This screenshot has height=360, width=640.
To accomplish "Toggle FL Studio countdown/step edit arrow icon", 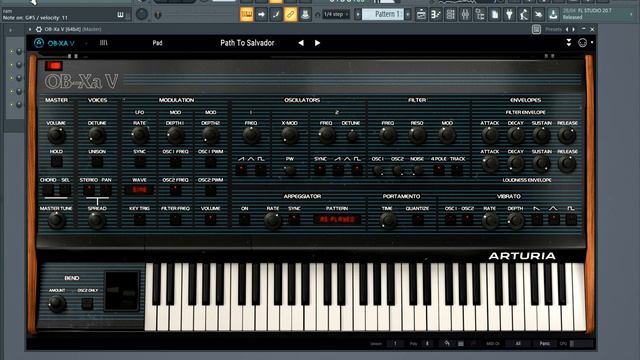I will pyautogui.click(x=261, y=15).
